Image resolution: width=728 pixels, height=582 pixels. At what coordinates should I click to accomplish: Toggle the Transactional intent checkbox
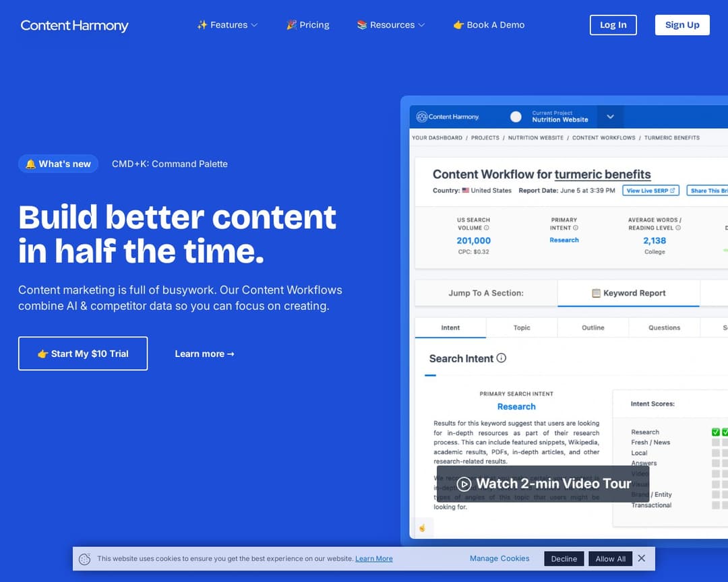point(716,504)
